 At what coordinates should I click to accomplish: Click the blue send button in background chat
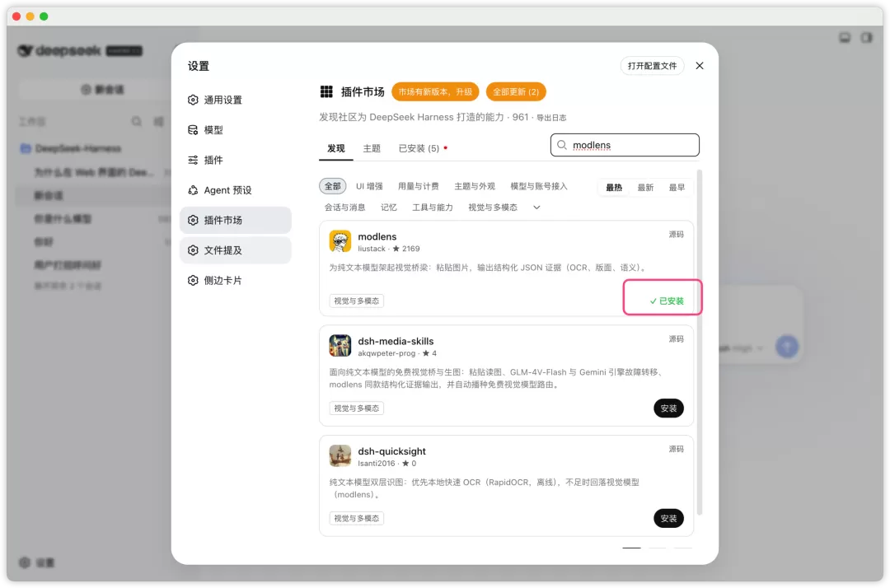click(x=787, y=347)
